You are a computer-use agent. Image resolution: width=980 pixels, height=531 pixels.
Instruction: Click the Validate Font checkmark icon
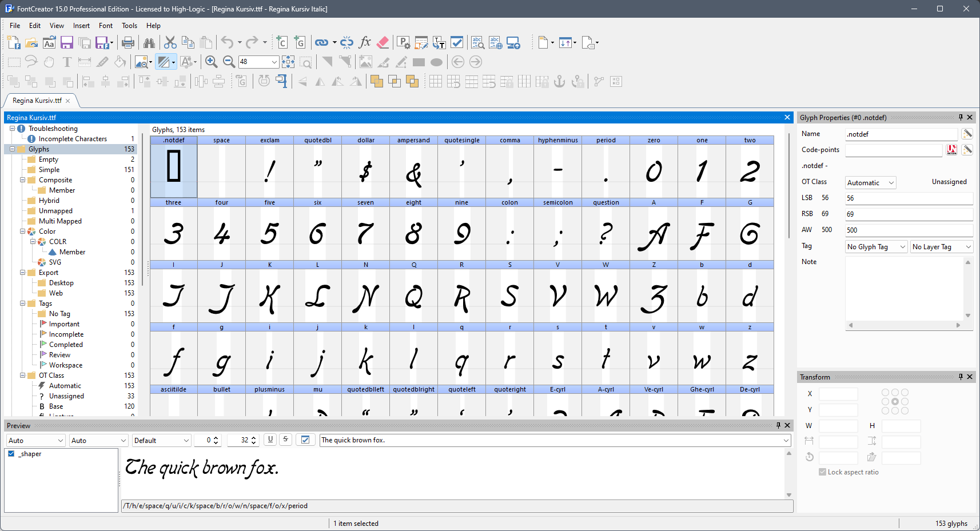[x=457, y=42]
